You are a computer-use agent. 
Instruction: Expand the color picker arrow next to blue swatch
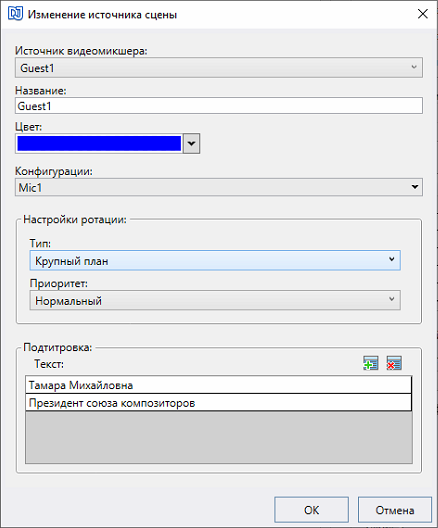point(191,143)
